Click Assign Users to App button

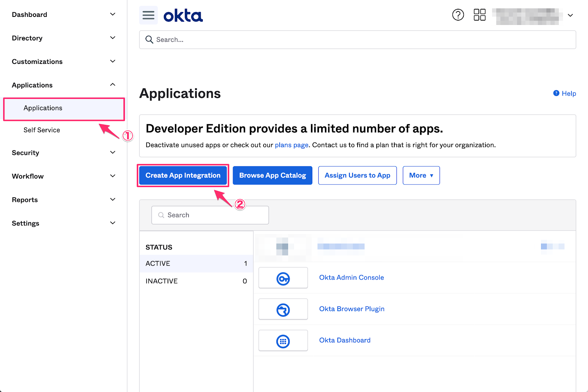[x=358, y=175]
